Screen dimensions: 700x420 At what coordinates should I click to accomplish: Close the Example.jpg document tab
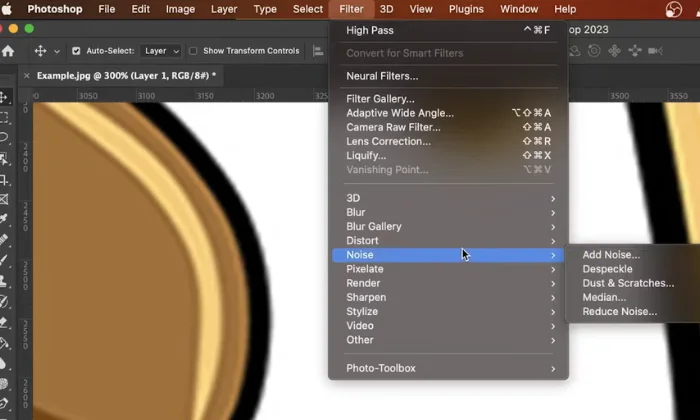pyautogui.click(x=26, y=75)
